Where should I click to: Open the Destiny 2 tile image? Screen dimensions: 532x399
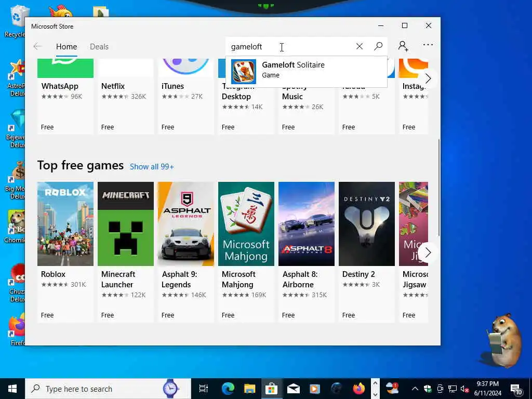tap(367, 224)
